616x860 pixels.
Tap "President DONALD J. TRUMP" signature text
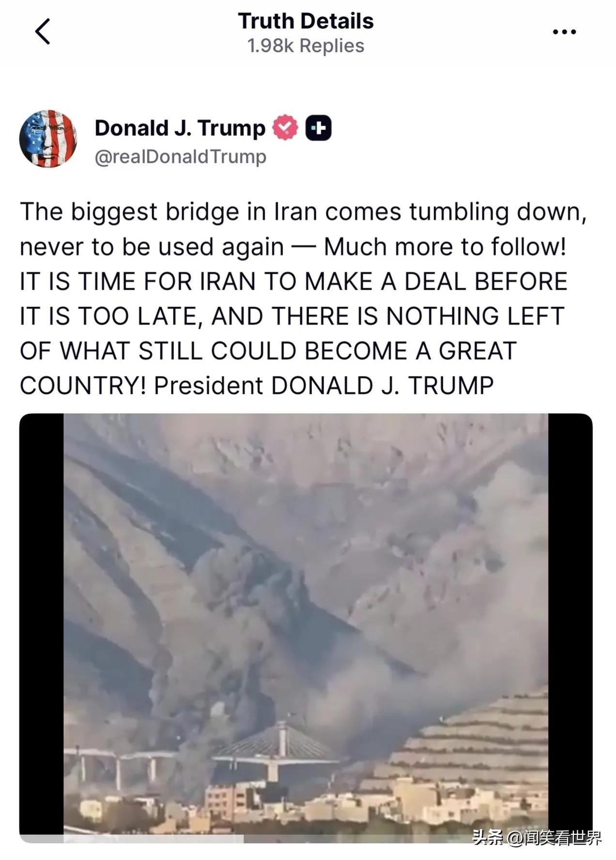point(323,386)
